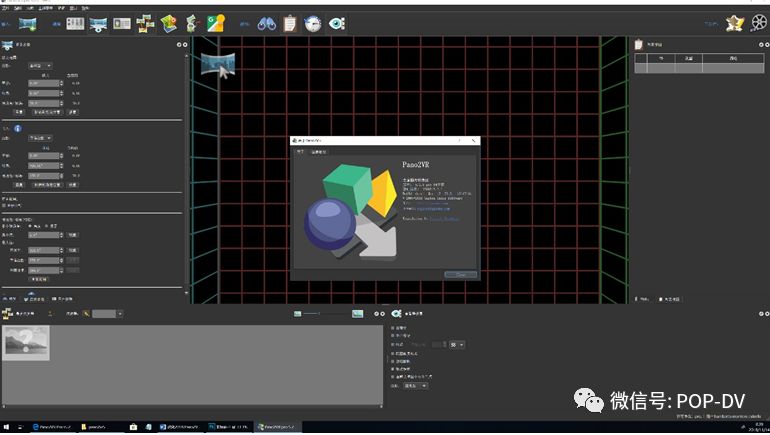Image resolution: width=770 pixels, height=435 pixels.
Task: Open the film reel animation icon
Action: coord(760,23)
